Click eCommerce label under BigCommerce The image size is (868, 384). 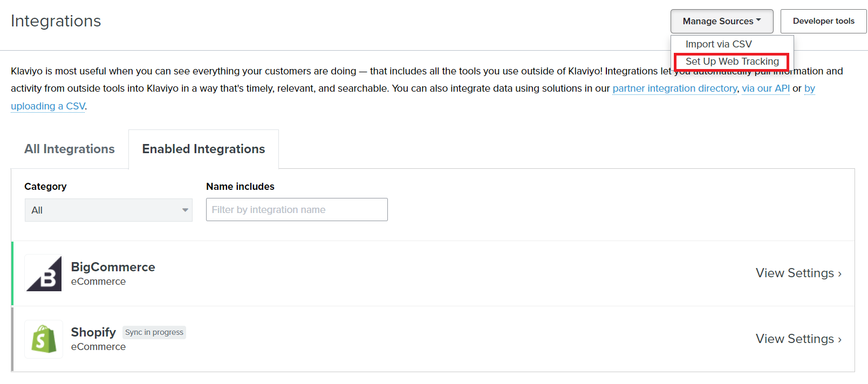[98, 282]
